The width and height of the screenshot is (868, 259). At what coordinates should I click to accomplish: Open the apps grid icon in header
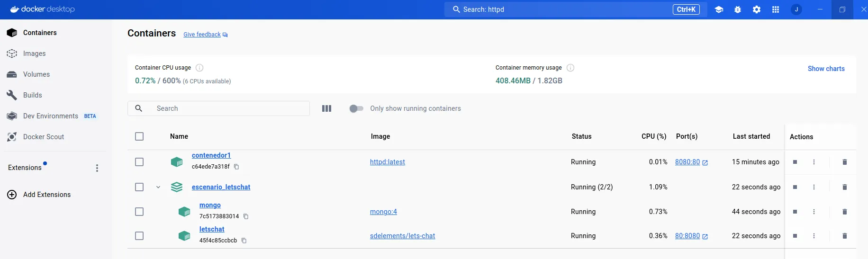(x=776, y=9)
